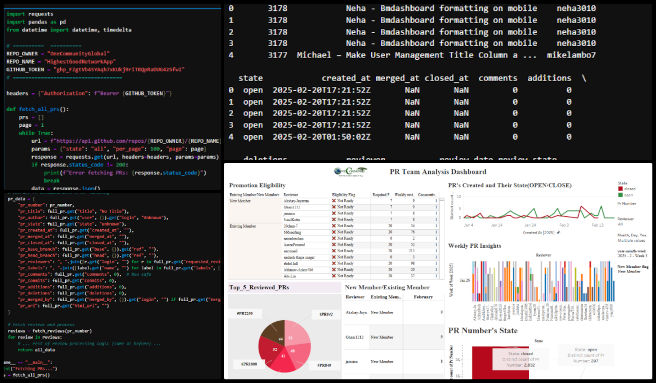Viewport: 656px width, 383px height.
Task: Click 'def fetch_all_prs():' code line
Action: click(37, 109)
